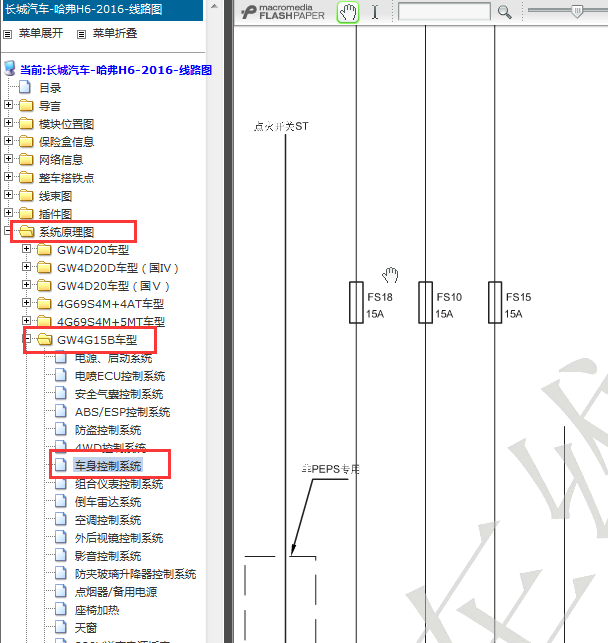Select the 模块位置图 folder label
The height and width of the screenshot is (643, 608).
pyautogui.click(x=66, y=124)
